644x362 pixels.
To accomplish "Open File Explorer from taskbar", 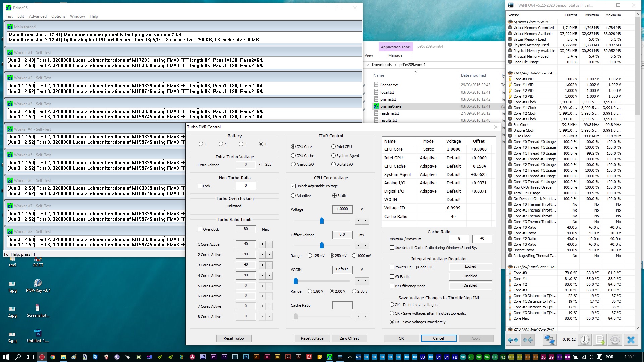I will click(63, 357).
